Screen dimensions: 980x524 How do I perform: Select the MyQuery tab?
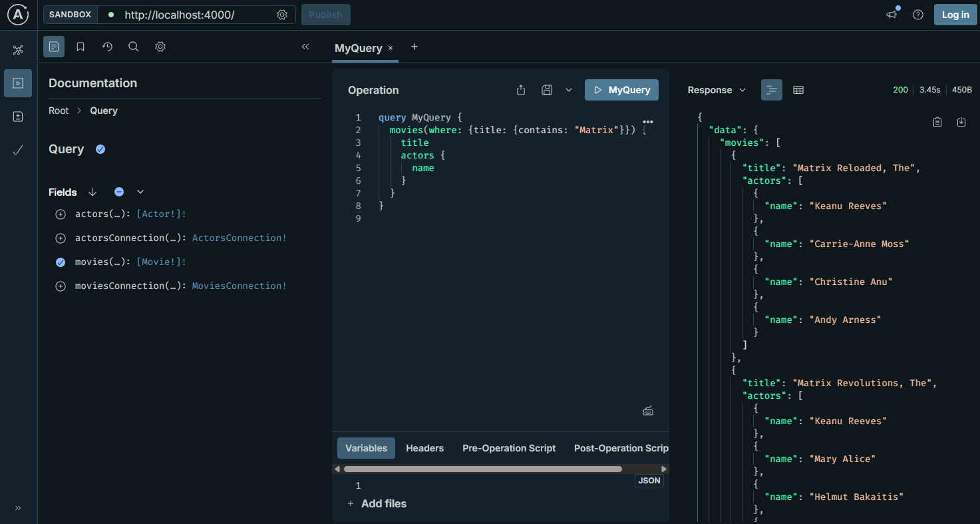click(x=359, y=48)
